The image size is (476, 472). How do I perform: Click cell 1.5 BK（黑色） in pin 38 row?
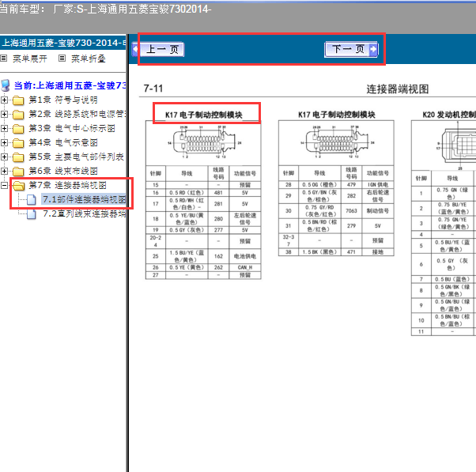click(x=319, y=252)
